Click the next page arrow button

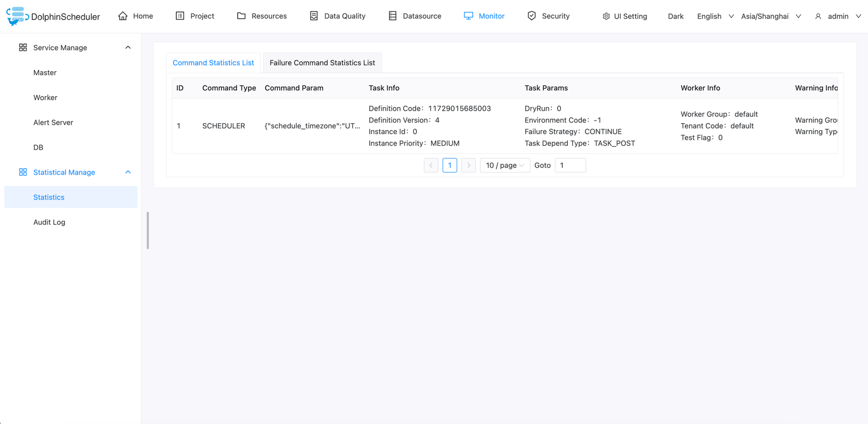[x=469, y=165]
